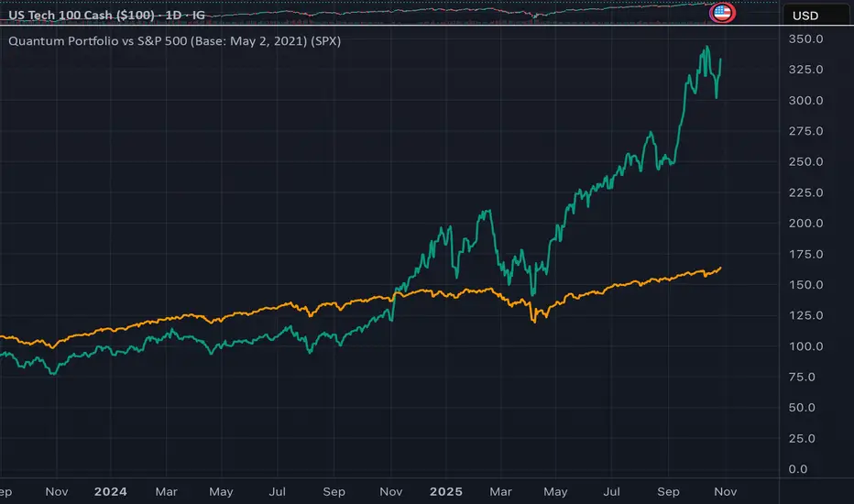Click the Mar label after 2025
Image resolution: width=854 pixels, height=504 pixels.
[500, 491]
